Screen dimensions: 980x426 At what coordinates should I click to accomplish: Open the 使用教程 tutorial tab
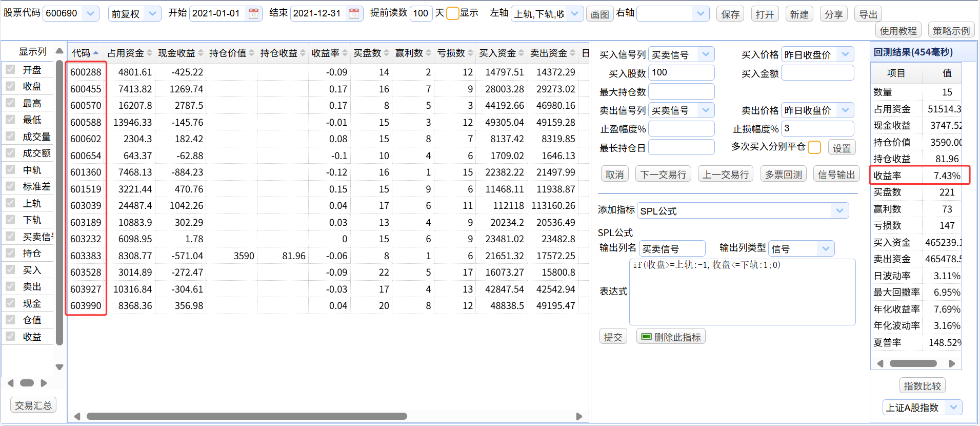tap(898, 30)
